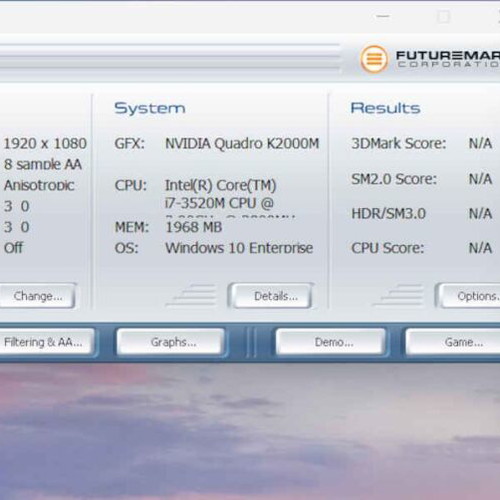Open the System Details... dialog
The image size is (500, 500).
pyautogui.click(x=271, y=296)
